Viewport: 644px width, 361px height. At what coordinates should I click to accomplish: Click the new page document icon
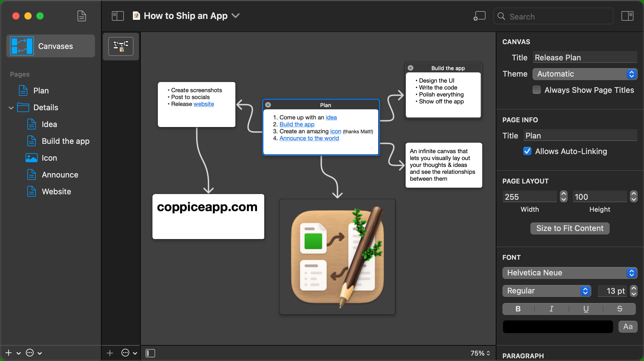(81, 16)
